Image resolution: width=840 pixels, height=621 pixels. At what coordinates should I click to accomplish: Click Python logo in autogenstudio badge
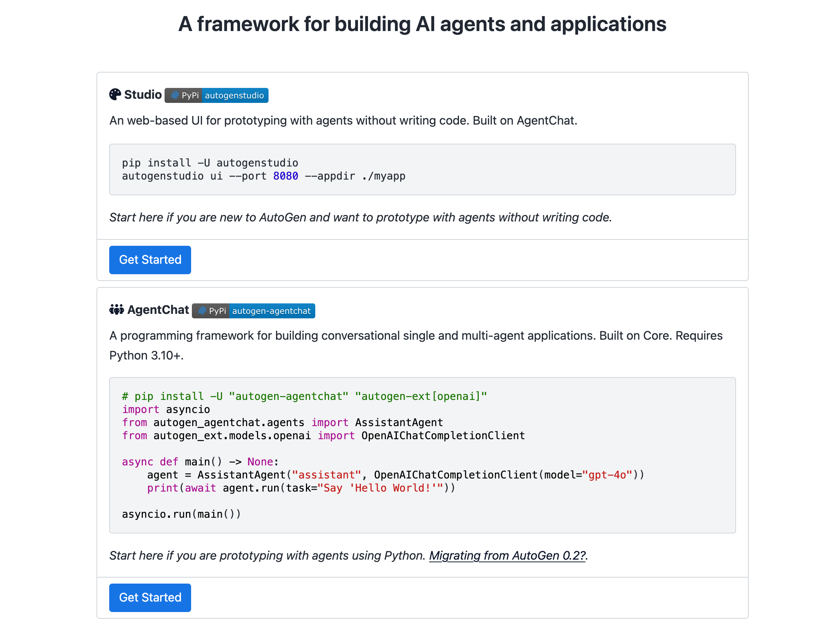(x=175, y=95)
